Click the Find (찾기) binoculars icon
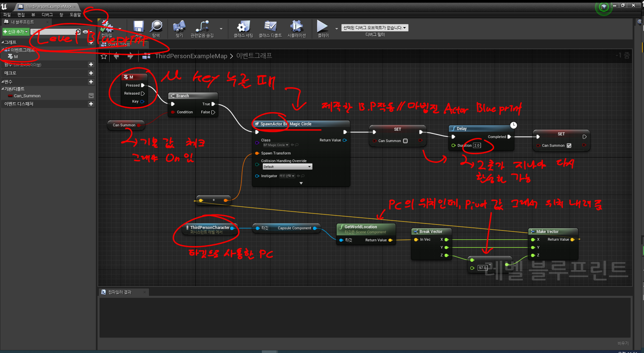Viewport: 644px width, 353px height. pyautogui.click(x=180, y=26)
